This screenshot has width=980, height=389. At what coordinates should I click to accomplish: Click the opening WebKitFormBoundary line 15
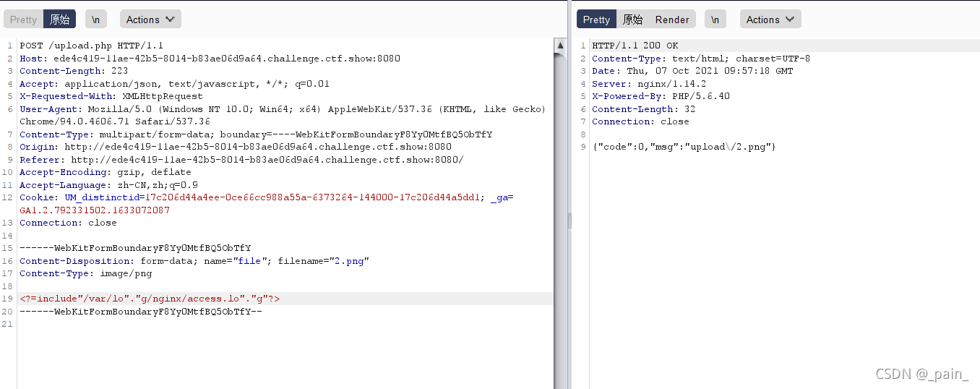[135, 248]
